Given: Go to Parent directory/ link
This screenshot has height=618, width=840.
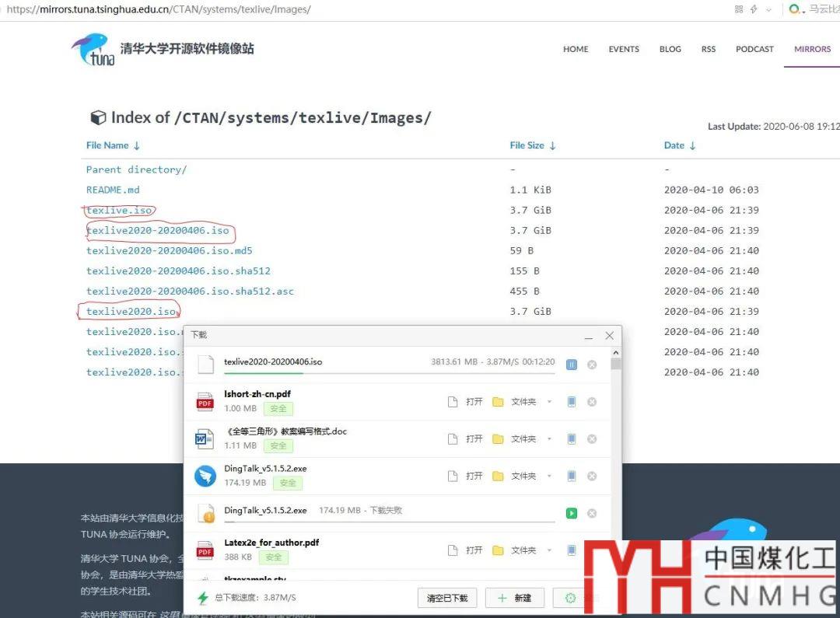Looking at the screenshot, I should tap(137, 169).
